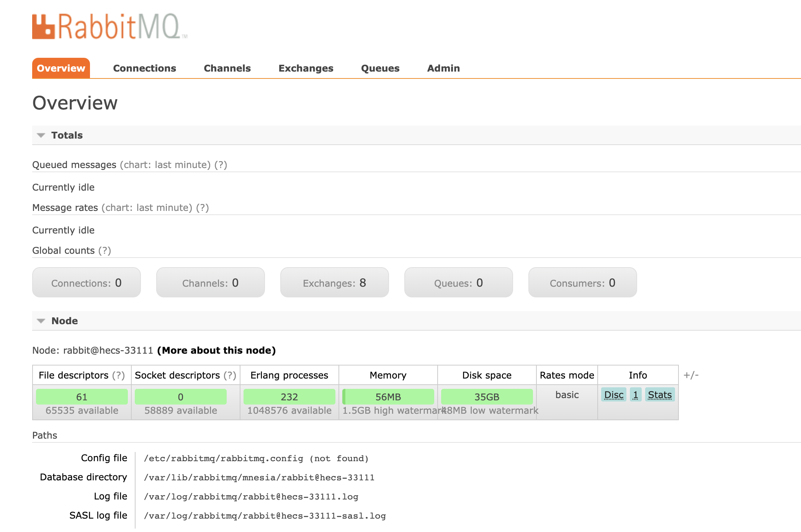Viewport: 801px width, 532px height.
Task: Open Message rates chart range setting
Action: (147, 207)
